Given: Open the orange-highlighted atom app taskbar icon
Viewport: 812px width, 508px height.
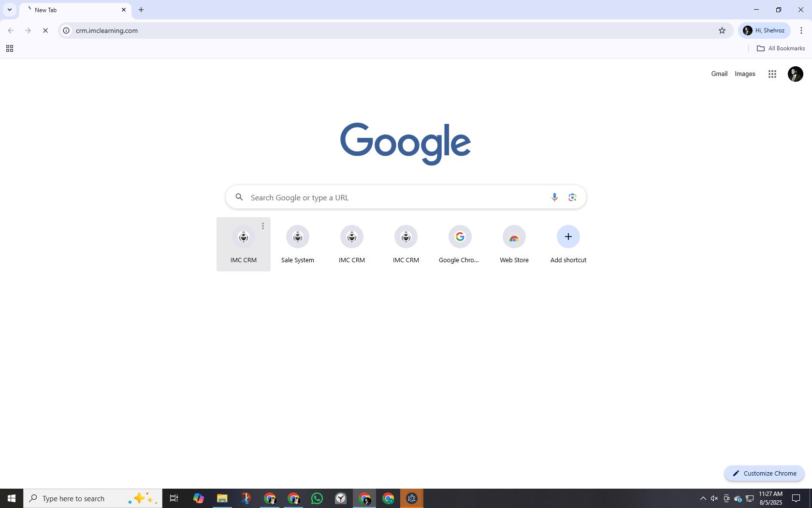Looking at the screenshot, I should [x=412, y=498].
